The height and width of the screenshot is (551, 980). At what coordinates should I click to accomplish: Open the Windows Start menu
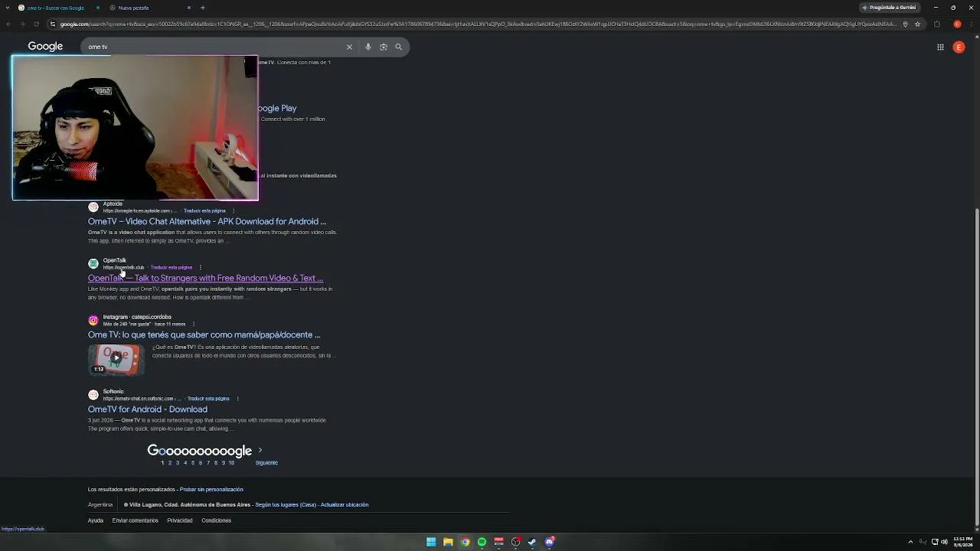coord(431,542)
